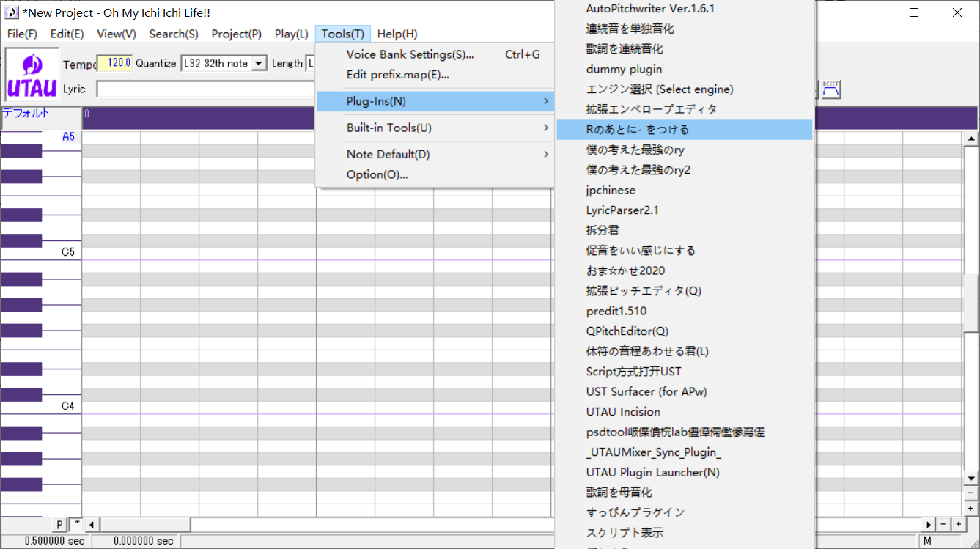Open the Quantize L32 32th note dropdown
The height and width of the screenshot is (549, 980).
point(259,63)
